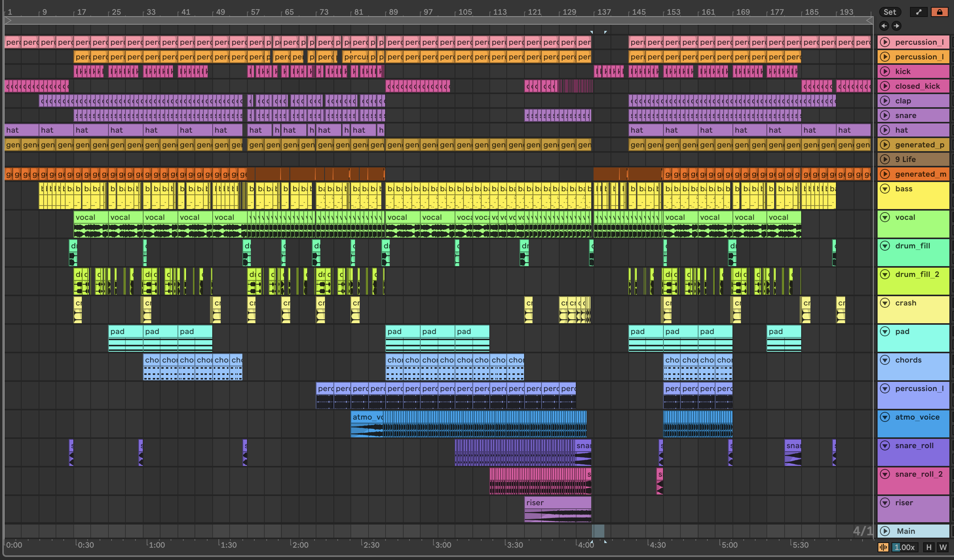Screen dimensions: 954x560
Task: Collapse the vocal track
Action: tap(885, 218)
